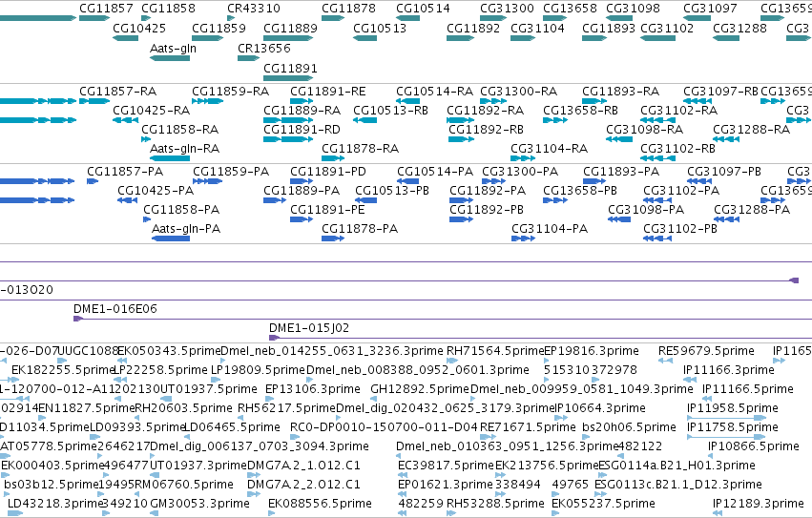This screenshot has height=518, width=812.
Task: Click the Aats-gln-PA protein label
Action: pyautogui.click(x=186, y=230)
